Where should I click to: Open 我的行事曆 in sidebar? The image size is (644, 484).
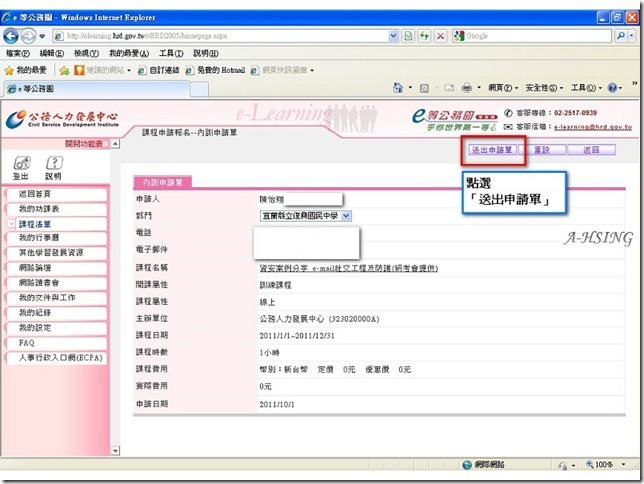pyautogui.click(x=57, y=238)
